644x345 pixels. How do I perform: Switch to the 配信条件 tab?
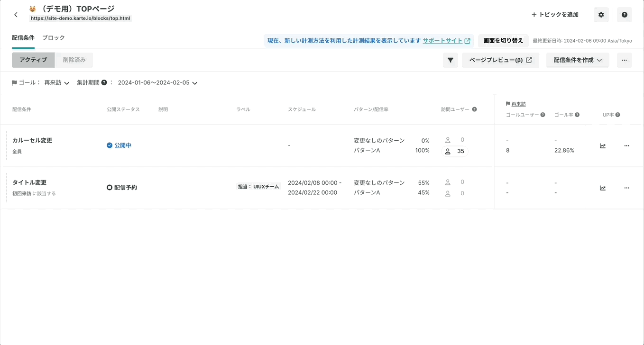(x=23, y=38)
